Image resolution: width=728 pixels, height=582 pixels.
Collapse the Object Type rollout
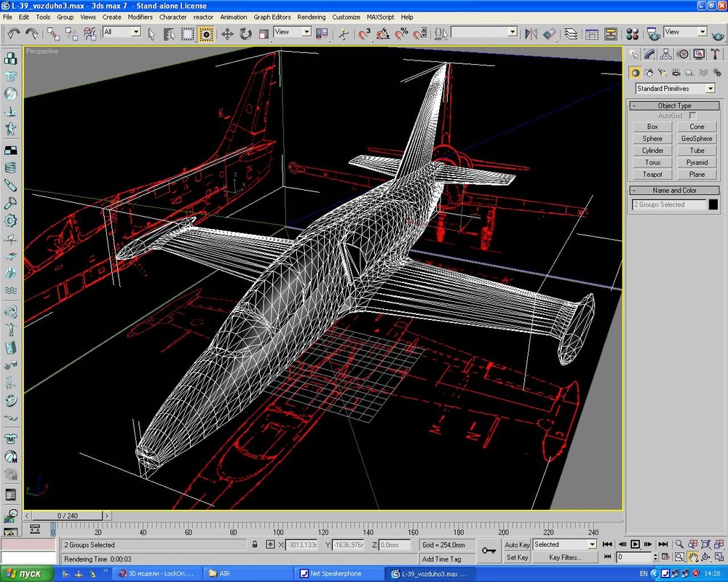coord(674,105)
